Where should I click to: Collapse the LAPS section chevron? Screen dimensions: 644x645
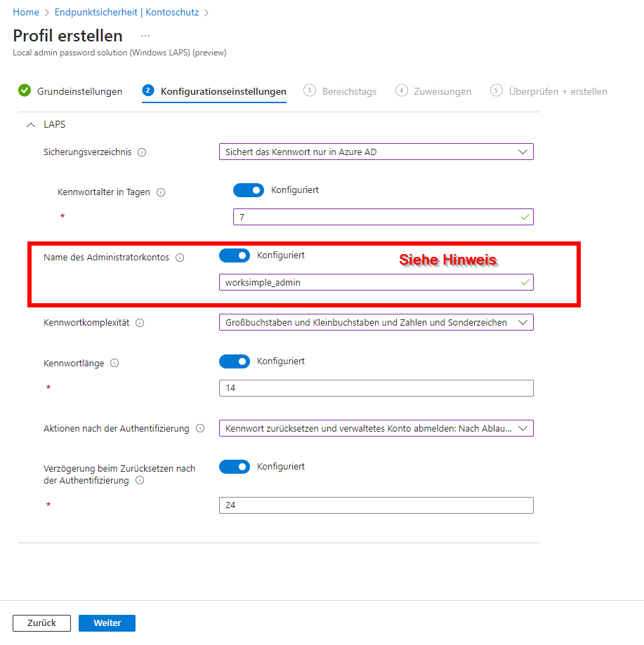[31, 125]
